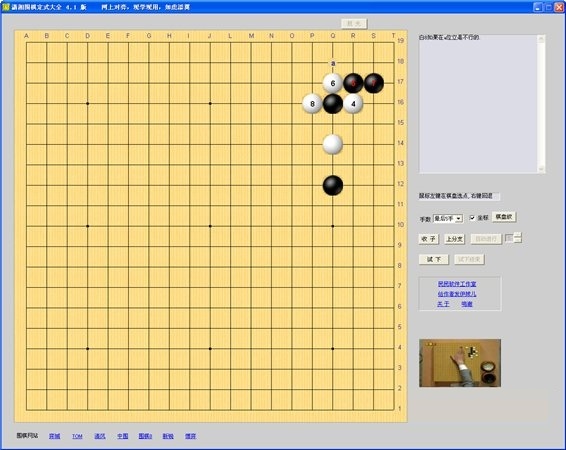
Task: Open the 关于 about link
Action: click(x=443, y=304)
